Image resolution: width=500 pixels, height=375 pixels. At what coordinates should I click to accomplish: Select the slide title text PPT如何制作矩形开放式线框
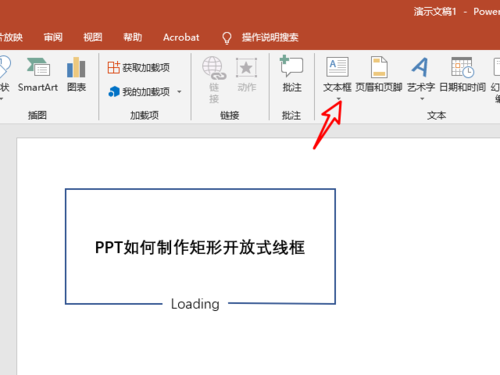click(x=200, y=247)
